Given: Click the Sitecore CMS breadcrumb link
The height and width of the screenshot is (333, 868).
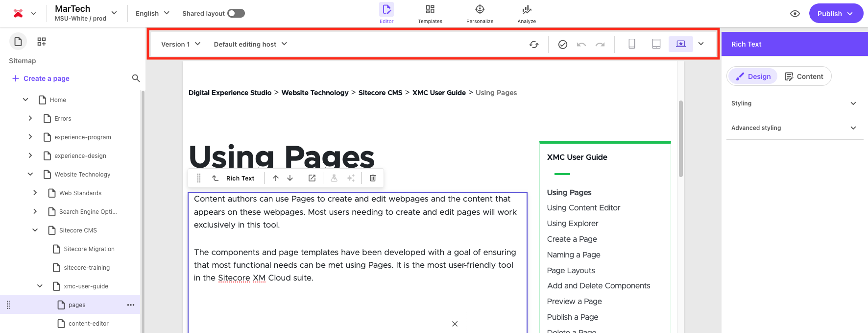Looking at the screenshot, I should pos(380,93).
